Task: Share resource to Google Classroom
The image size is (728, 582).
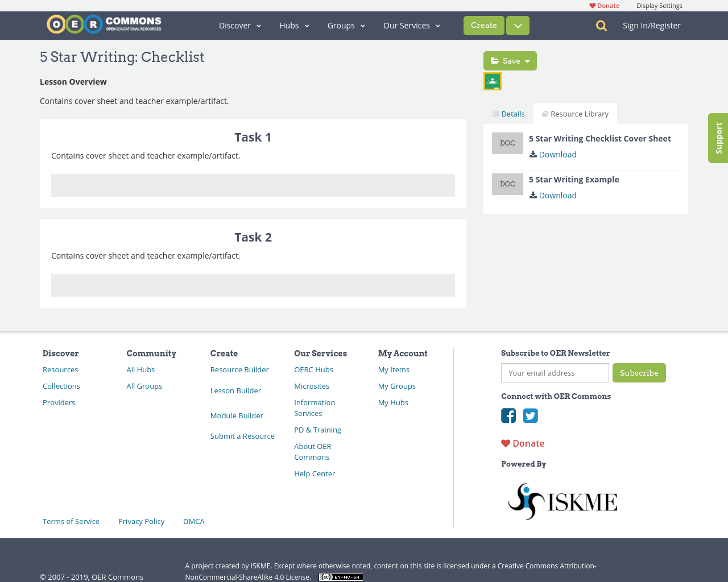Action: [492, 81]
